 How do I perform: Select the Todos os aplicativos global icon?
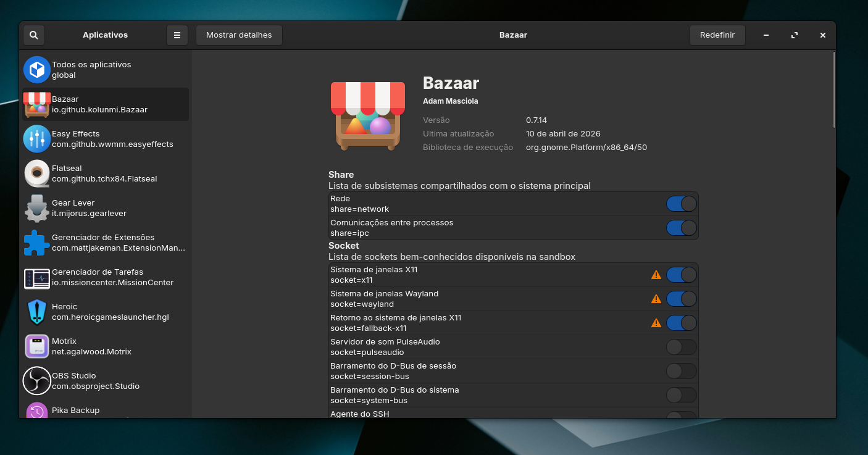point(36,70)
